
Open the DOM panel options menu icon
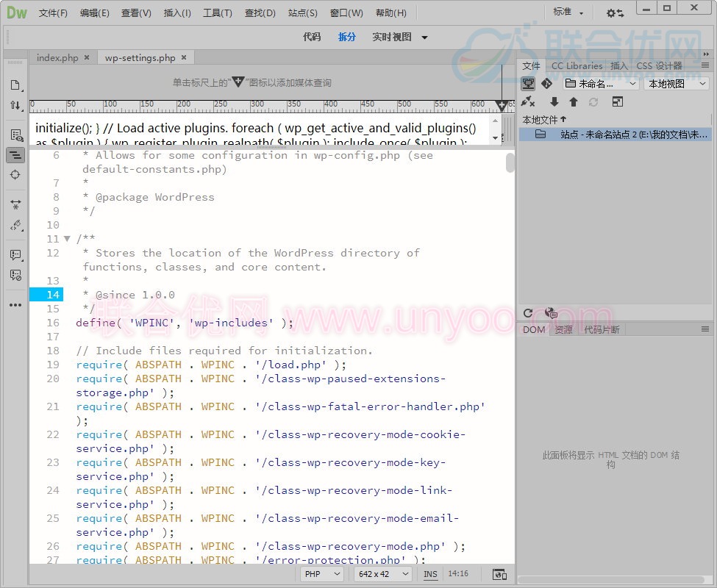point(705,329)
